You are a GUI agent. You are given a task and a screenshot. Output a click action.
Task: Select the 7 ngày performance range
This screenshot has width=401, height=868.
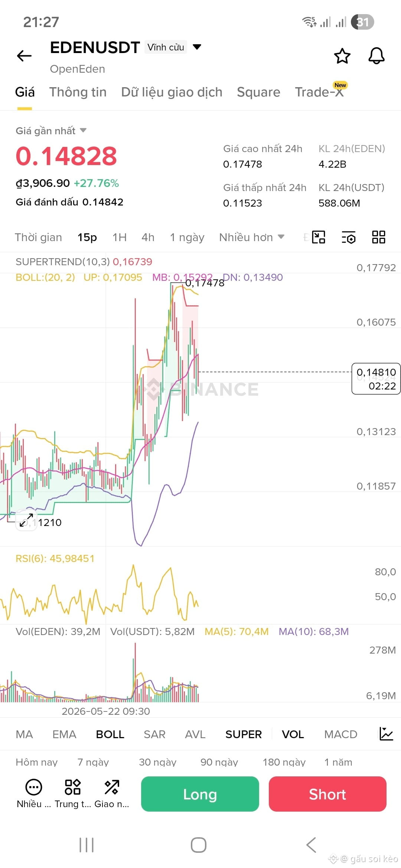93,762
